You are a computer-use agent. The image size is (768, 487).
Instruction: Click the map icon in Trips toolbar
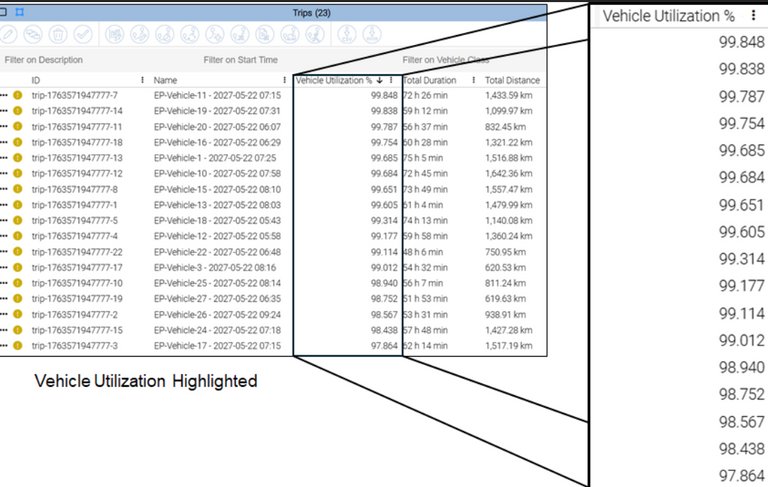[115, 34]
